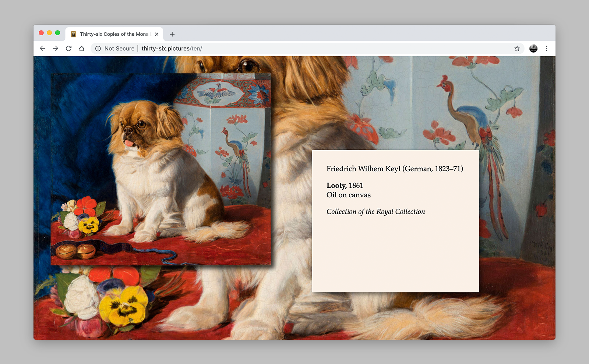Image resolution: width=589 pixels, height=364 pixels.
Task: Click the bold Looty title text
Action: click(x=336, y=185)
